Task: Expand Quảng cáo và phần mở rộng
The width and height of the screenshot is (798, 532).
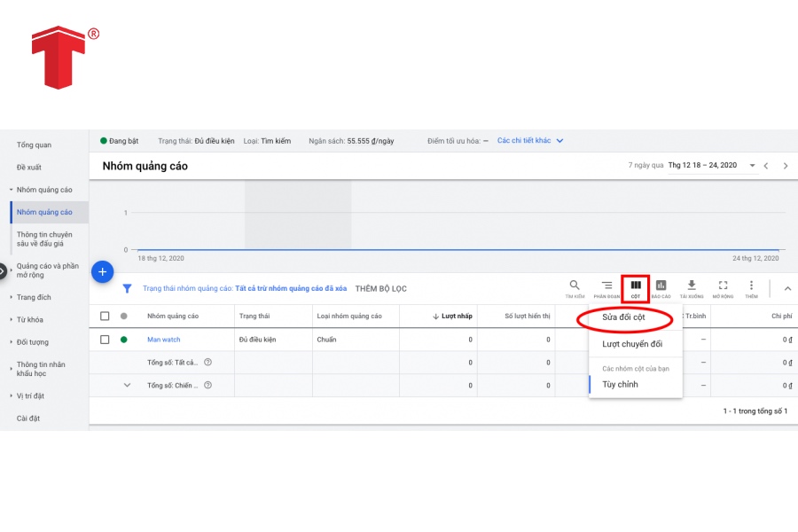Action: pos(12,270)
